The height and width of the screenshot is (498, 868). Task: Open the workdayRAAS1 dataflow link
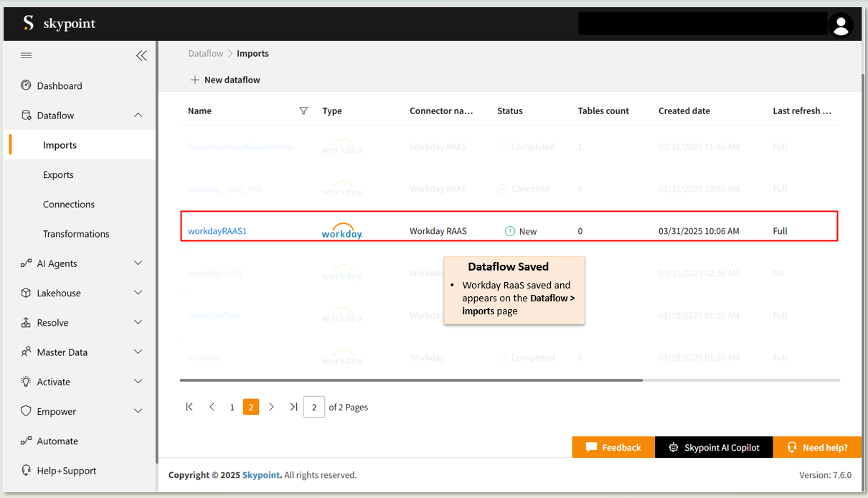click(217, 231)
